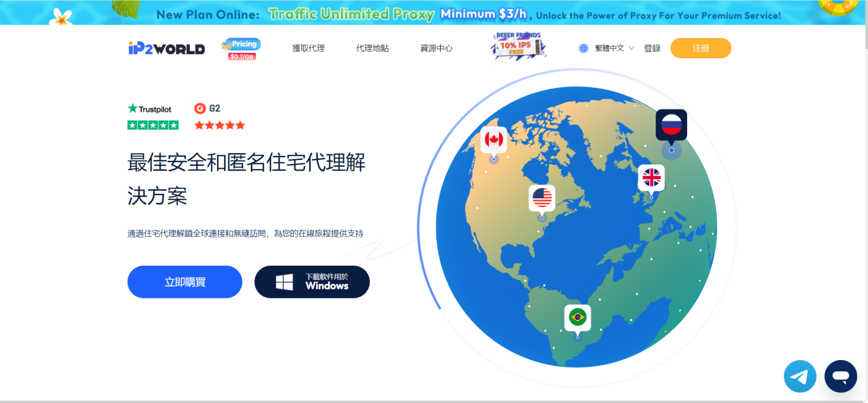This screenshot has width=868, height=403.
Task: Select the United States flag pin on globe
Action: click(542, 197)
